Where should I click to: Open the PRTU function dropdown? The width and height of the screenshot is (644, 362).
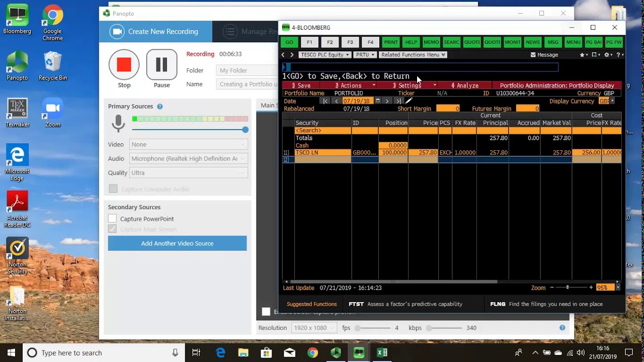coord(365,55)
